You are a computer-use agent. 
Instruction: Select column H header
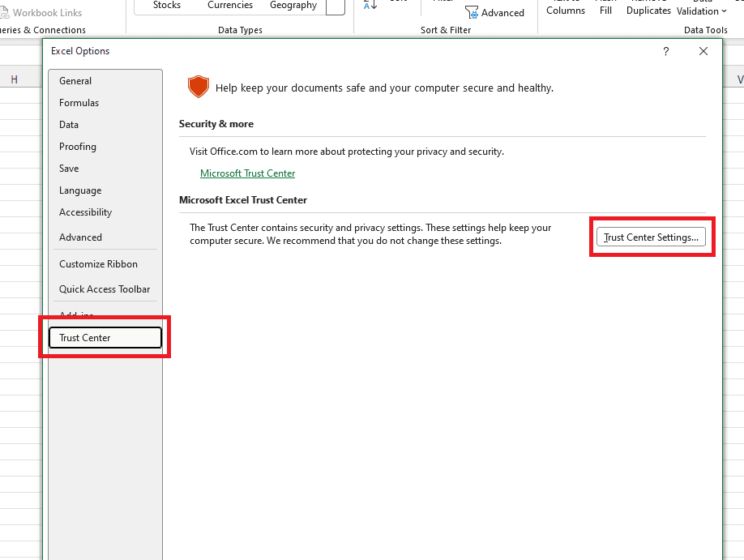[15, 79]
